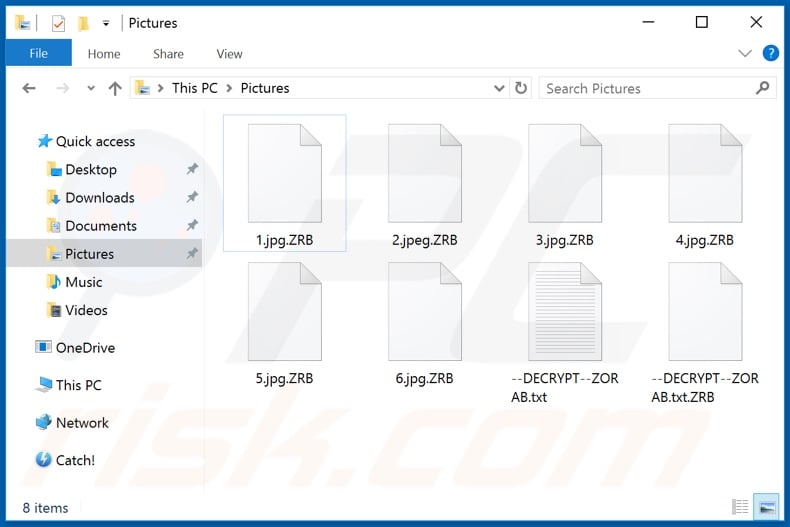Switch to Details view layout icon
This screenshot has height=527, width=790.
coord(740,506)
